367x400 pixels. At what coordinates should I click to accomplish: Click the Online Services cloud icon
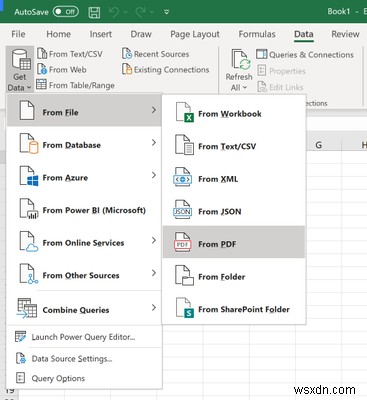tap(29, 241)
